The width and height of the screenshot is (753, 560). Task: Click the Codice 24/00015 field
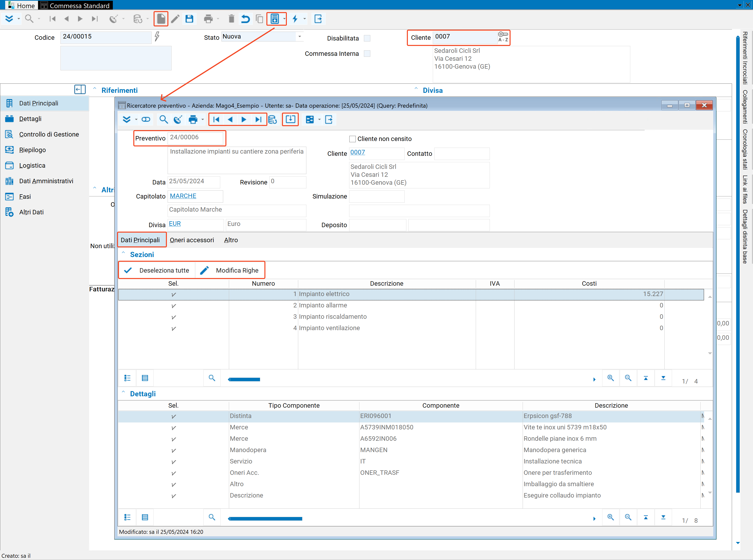(106, 37)
